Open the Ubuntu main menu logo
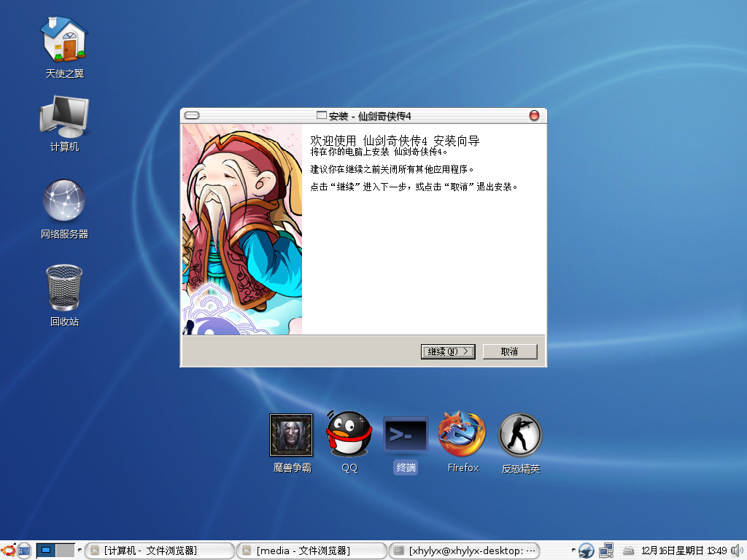Screen dimensions: 747x560 click(8, 551)
